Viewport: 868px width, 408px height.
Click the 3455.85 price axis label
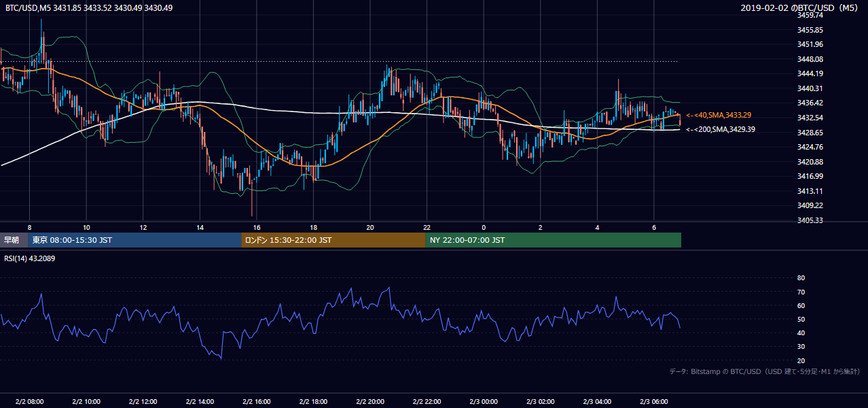tap(810, 30)
